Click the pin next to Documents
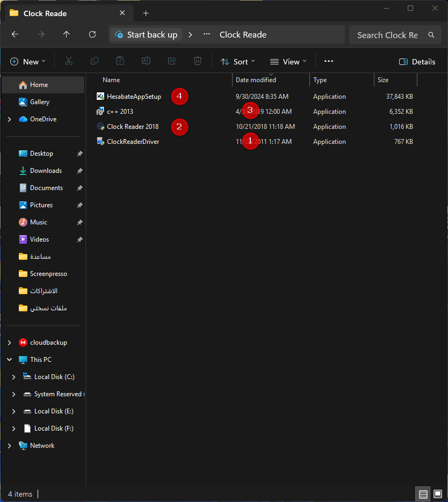 point(80,188)
